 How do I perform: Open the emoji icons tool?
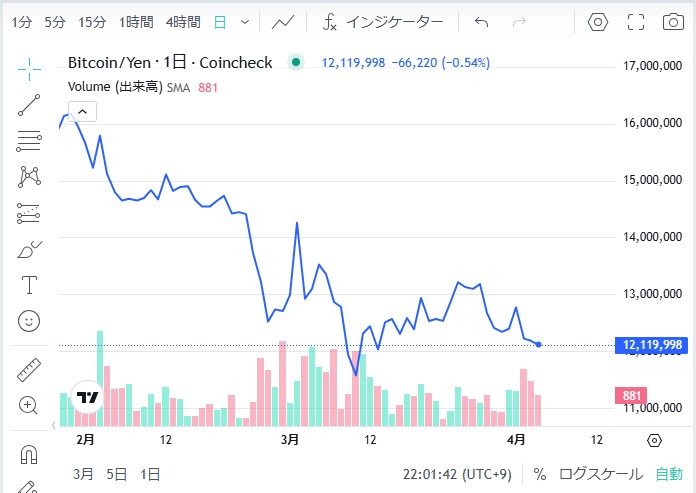coord(29,321)
